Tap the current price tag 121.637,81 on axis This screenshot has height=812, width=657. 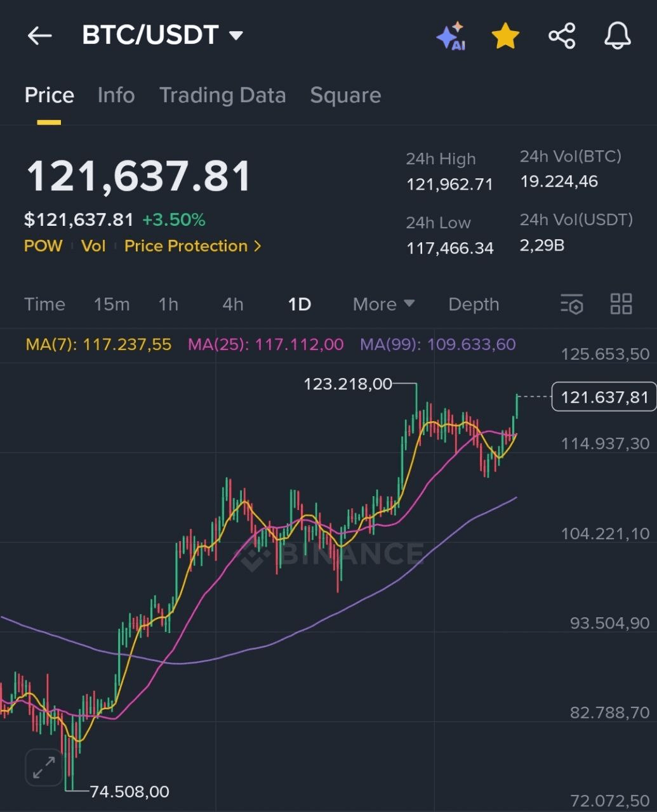[x=604, y=397]
